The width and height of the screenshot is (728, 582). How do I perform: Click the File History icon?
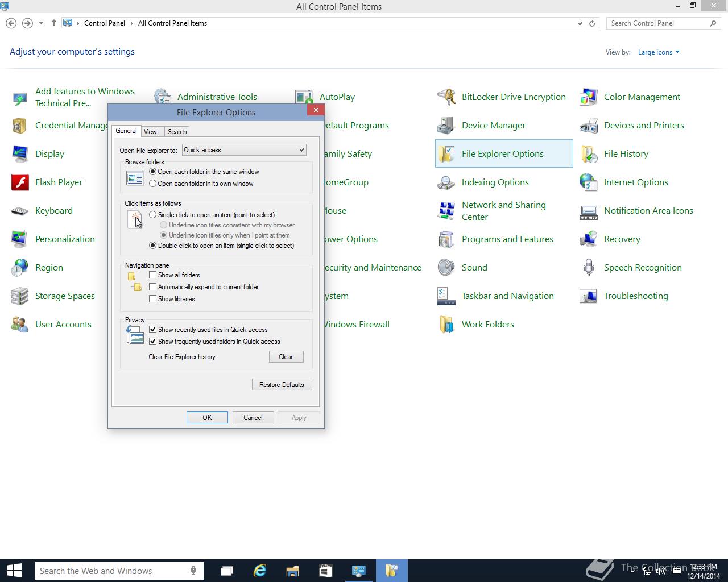588,154
